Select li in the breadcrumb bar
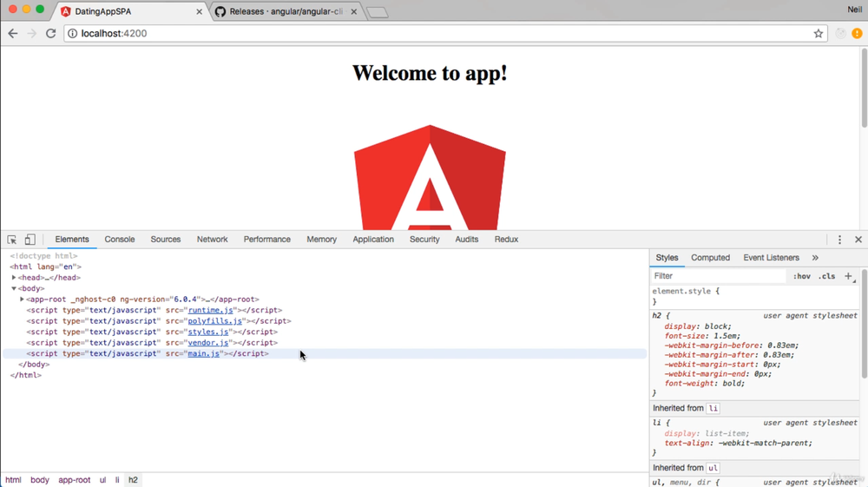 [117, 480]
